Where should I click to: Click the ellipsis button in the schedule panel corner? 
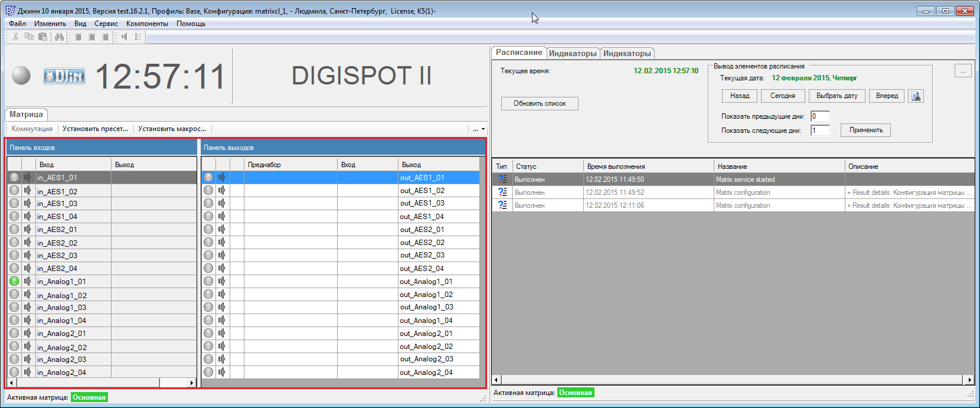point(963,71)
